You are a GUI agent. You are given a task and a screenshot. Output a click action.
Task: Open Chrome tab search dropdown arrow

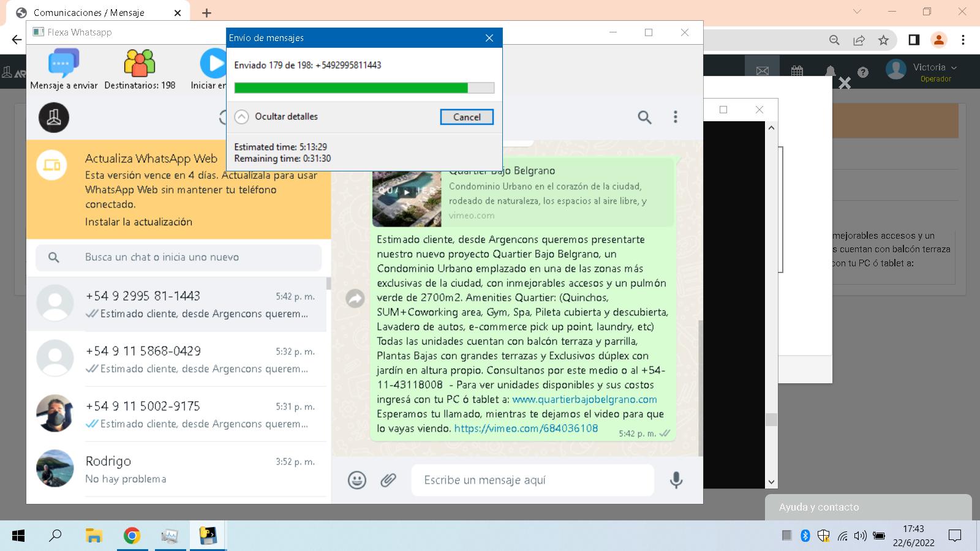click(857, 12)
